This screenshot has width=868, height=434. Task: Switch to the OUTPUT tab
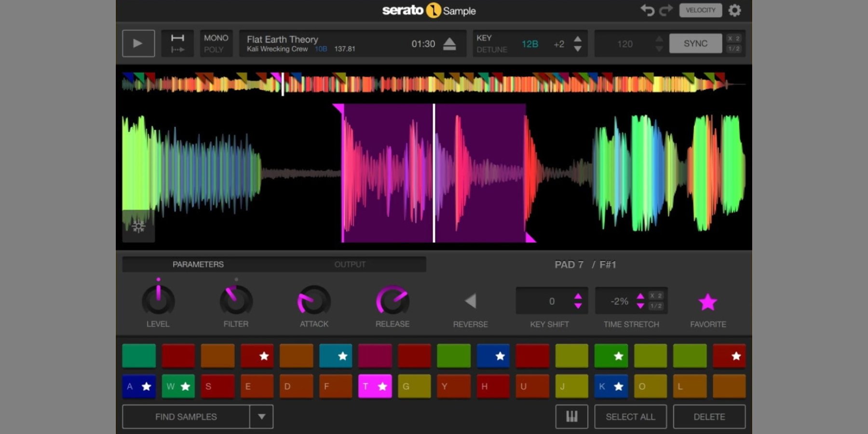[x=350, y=264]
